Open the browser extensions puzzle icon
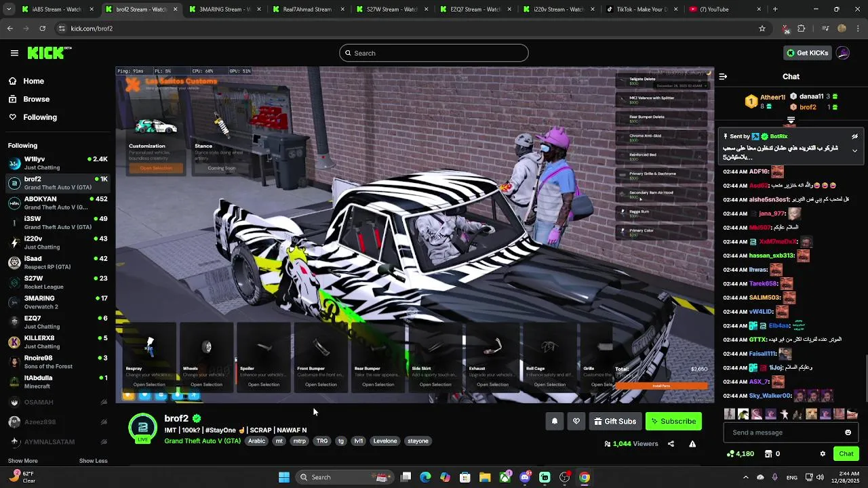 [x=802, y=28]
